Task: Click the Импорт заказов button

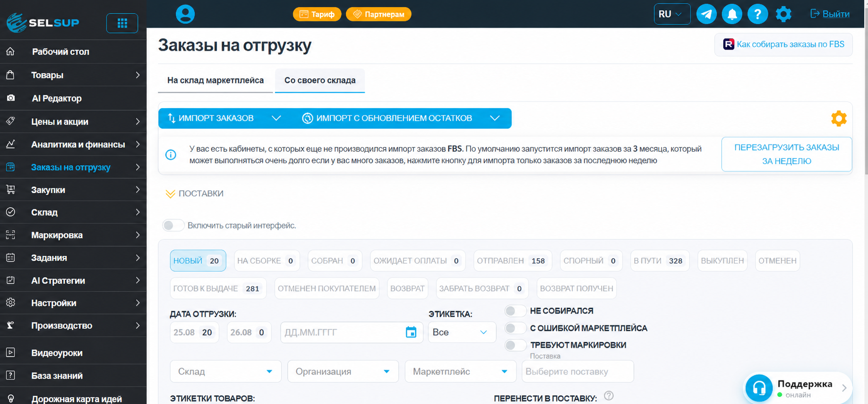Action: [211, 118]
